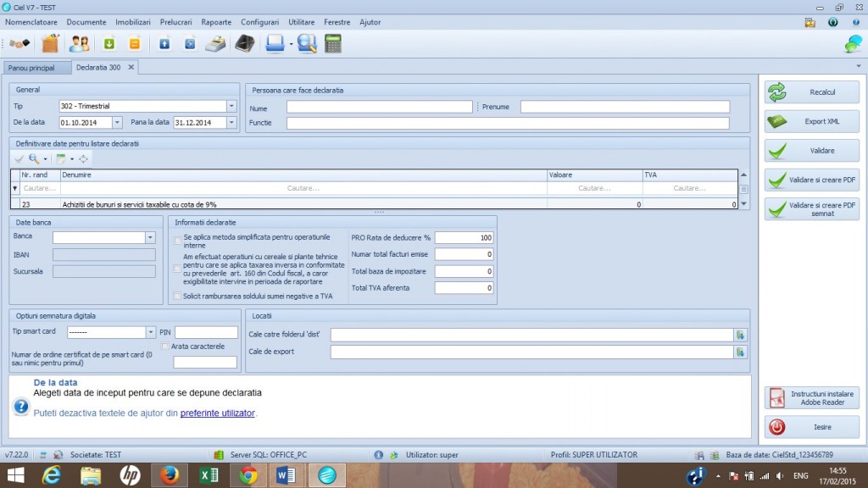The width and height of the screenshot is (868, 488).
Task: Click the handshake partners toolbar icon
Action: click(x=19, y=43)
